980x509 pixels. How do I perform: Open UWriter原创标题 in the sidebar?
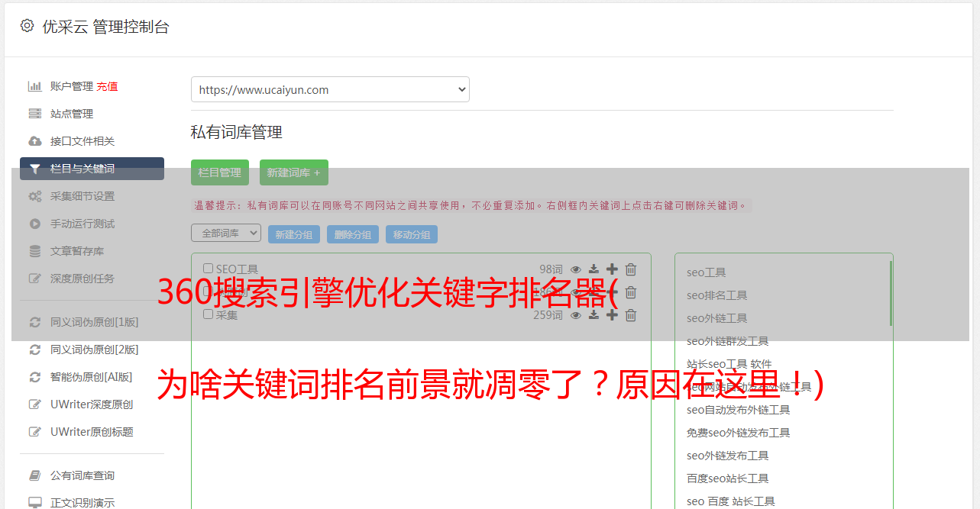(x=92, y=432)
